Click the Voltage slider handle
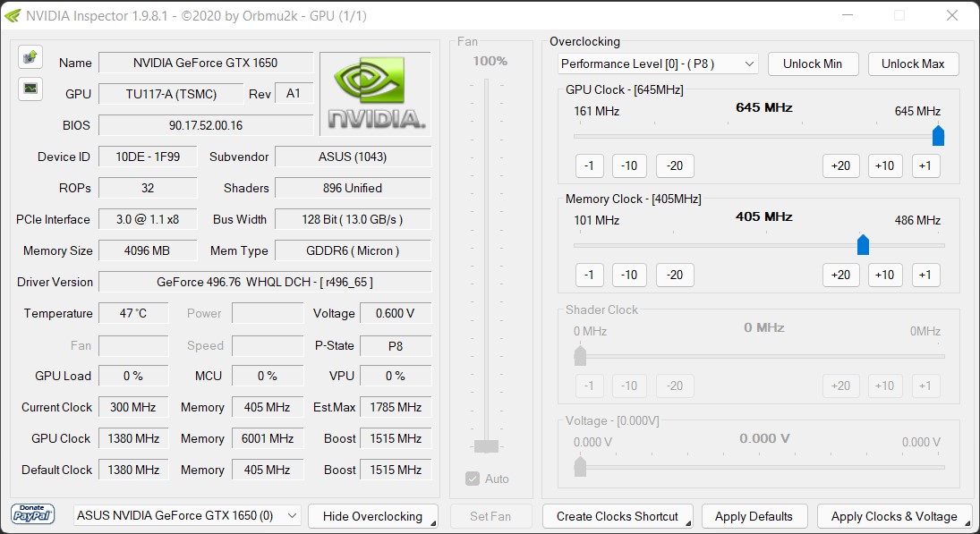This screenshot has height=534, width=980. click(x=580, y=467)
